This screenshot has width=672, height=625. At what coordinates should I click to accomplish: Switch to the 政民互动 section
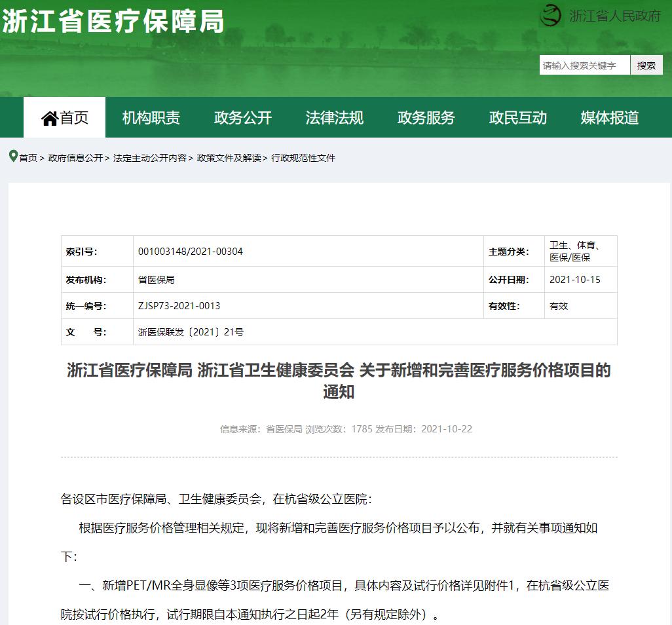point(517,117)
